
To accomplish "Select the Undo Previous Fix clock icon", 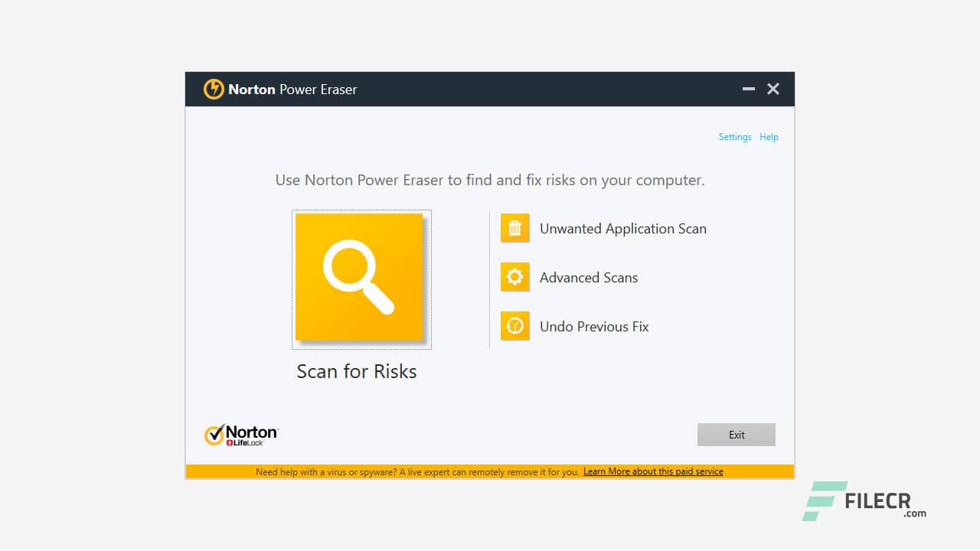I will (x=514, y=325).
